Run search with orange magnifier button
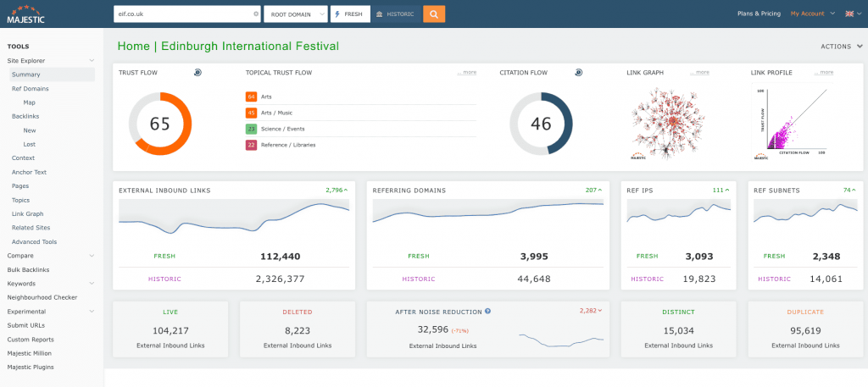This screenshot has width=868, height=387. coord(434,14)
